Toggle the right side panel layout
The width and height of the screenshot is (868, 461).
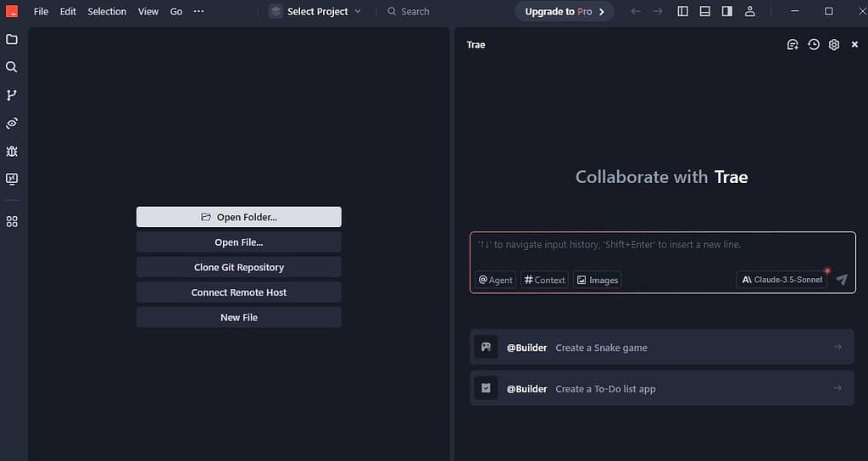727,11
